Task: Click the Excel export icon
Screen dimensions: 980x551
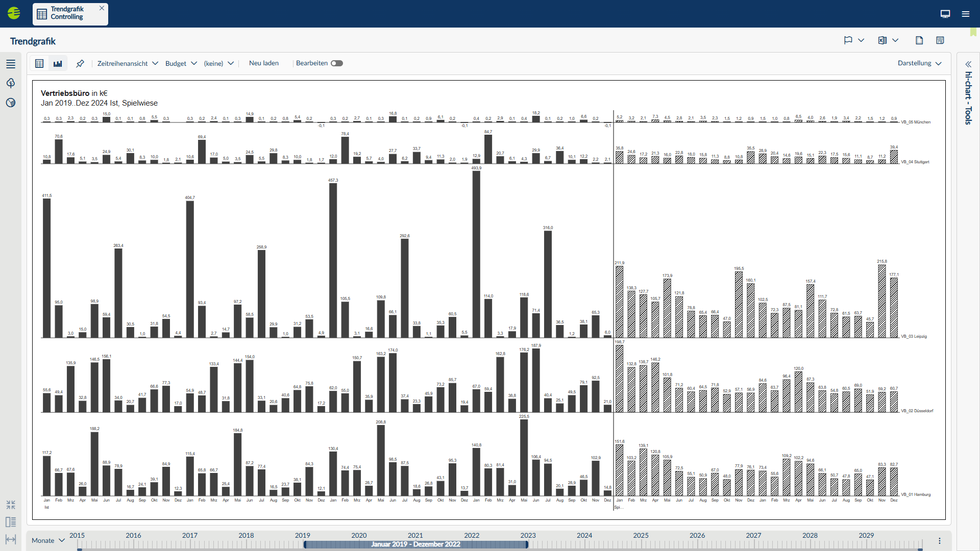Action: [883, 40]
